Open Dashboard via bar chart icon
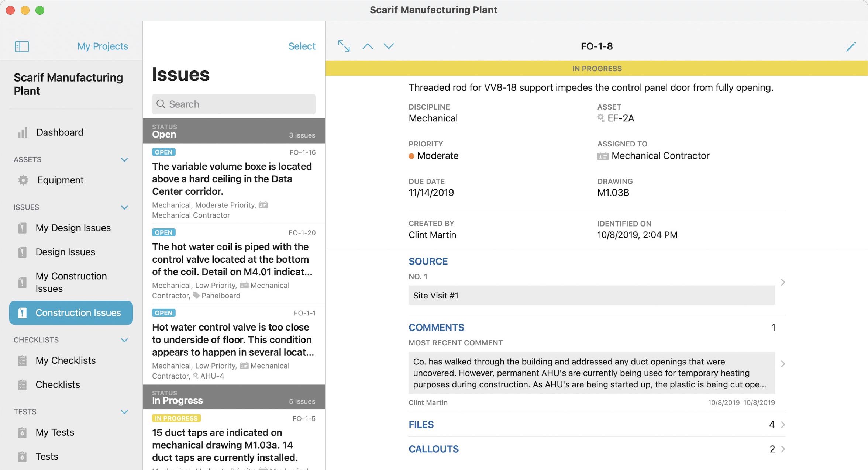 pos(23,132)
